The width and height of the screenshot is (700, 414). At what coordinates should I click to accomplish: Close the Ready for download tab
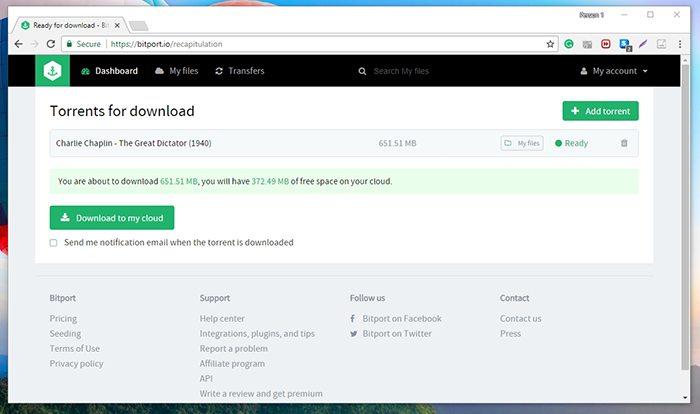(117, 25)
